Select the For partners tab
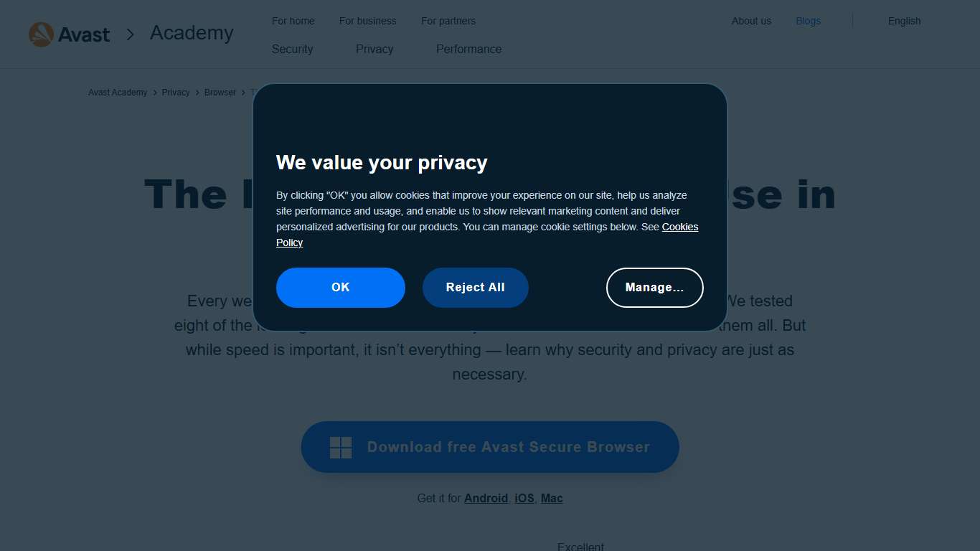The image size is (980, 551). [x=448, y=21]
